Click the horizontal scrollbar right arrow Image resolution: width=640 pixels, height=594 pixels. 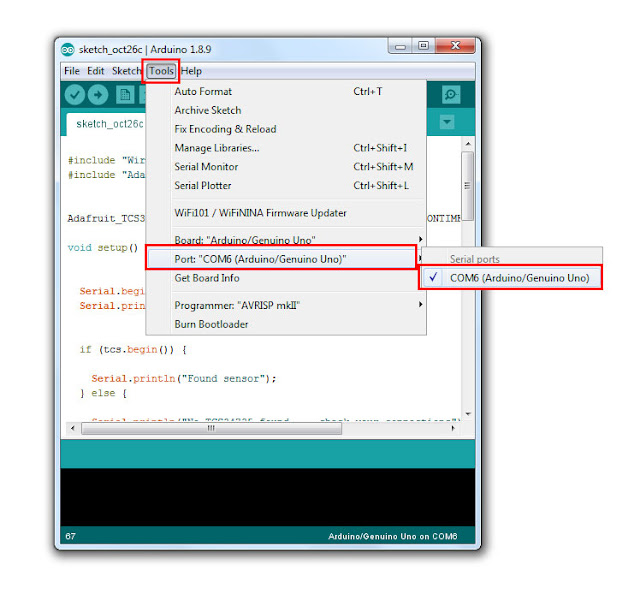453,428
